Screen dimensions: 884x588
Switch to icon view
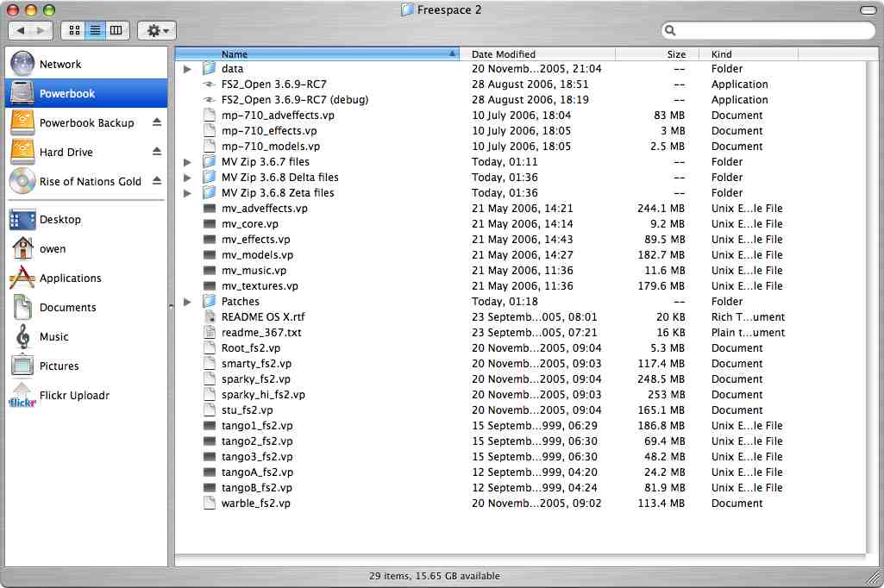coord(74,30)
